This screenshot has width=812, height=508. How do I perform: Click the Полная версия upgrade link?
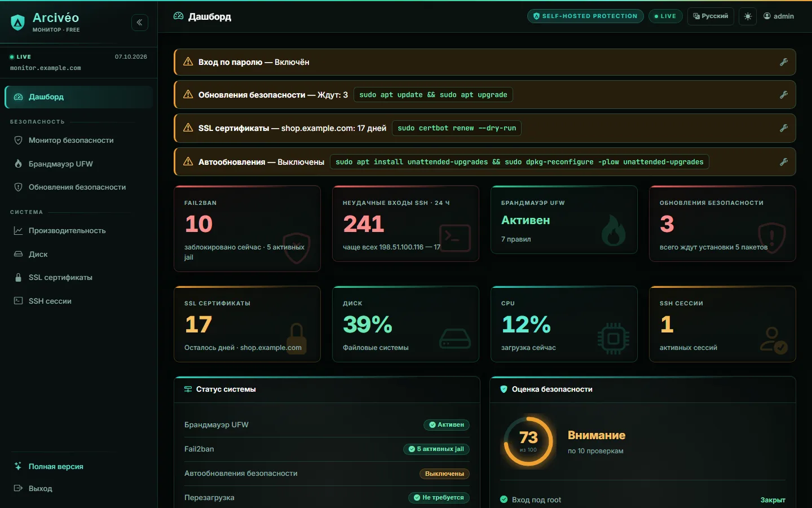pos(79,467)
